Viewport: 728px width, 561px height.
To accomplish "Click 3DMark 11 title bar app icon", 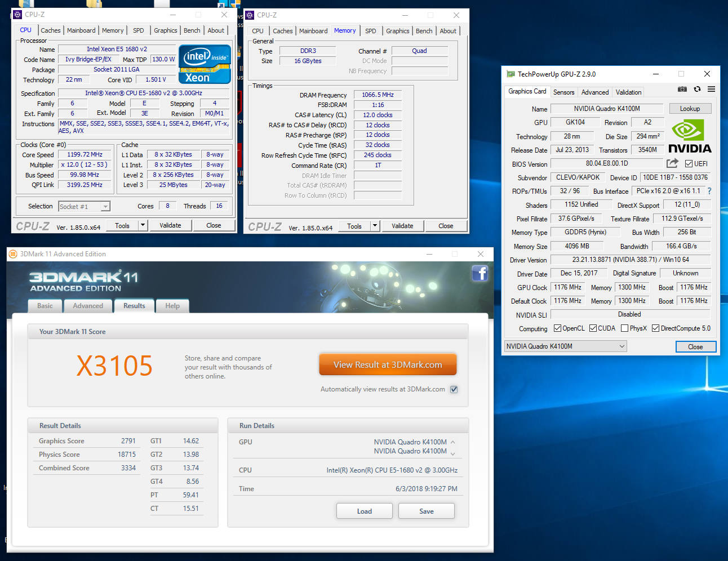I will coord(13,254).
